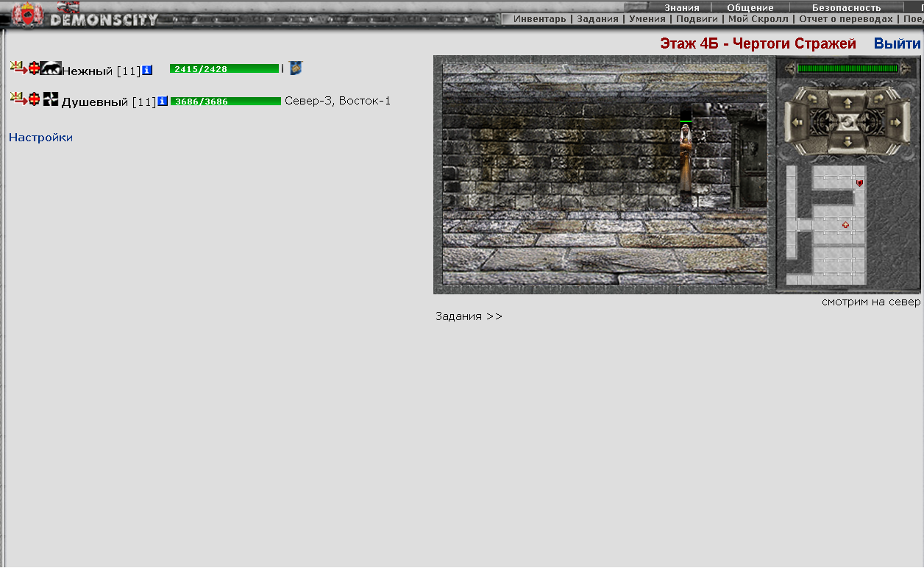Image resolution: width=924 pixels, height=568 pixels.
Task: Click the red cross alignment icon beside Нежный
Action: 34,68
